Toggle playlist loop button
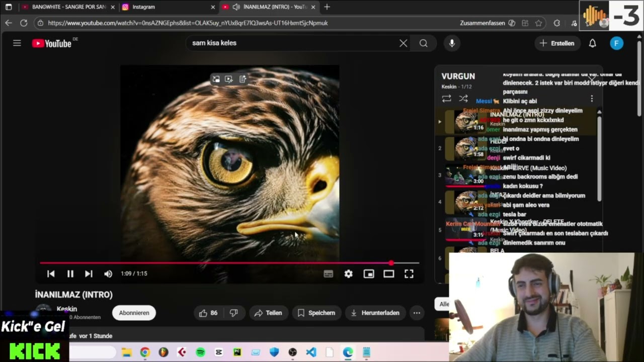Viewport: 644px width, 362px height. point(446,99)
